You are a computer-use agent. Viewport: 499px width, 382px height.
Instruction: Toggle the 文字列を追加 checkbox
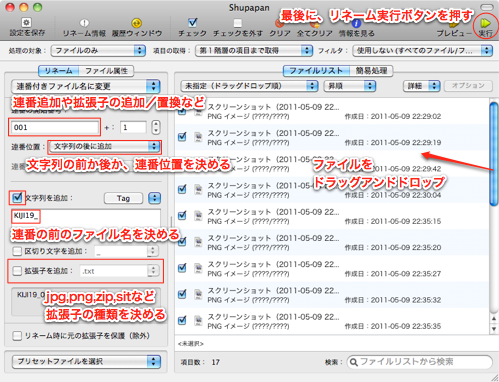tap(17, 198)
